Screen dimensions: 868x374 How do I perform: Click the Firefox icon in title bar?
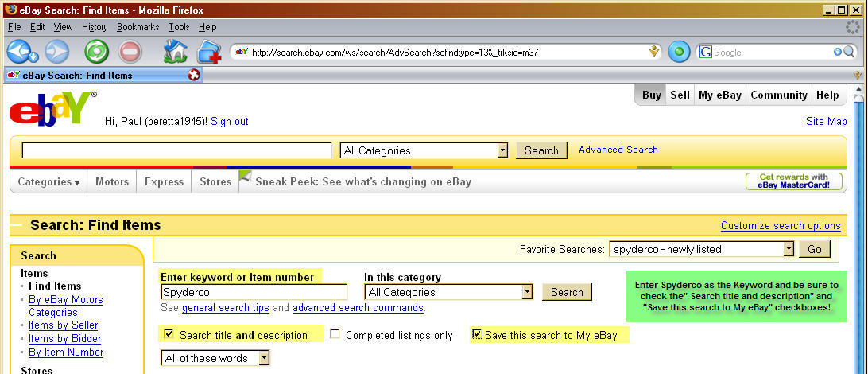click(x=10, y=10)
